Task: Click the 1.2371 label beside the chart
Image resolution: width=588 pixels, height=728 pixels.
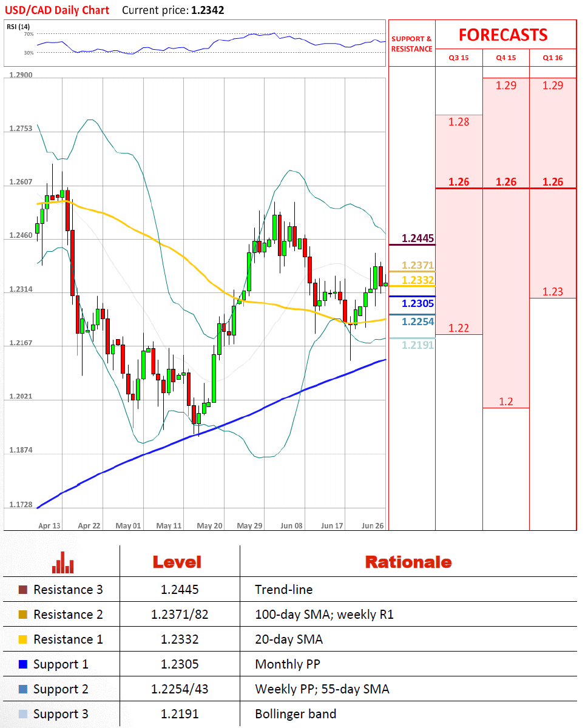Action: (417, 265)
